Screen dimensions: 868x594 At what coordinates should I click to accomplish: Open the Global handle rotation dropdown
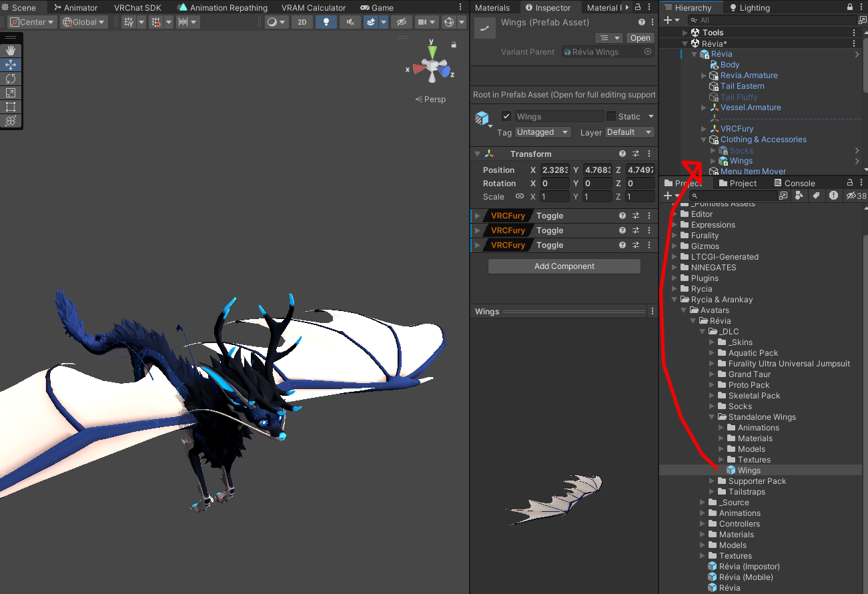tap(84, 22)
